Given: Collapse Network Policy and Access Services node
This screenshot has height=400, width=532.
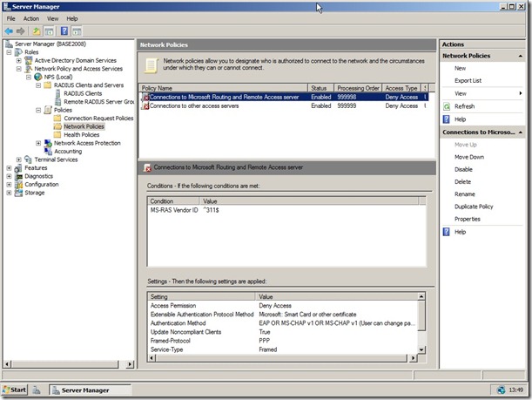Looking at the screenshot, I should click(x=19, y=69).
